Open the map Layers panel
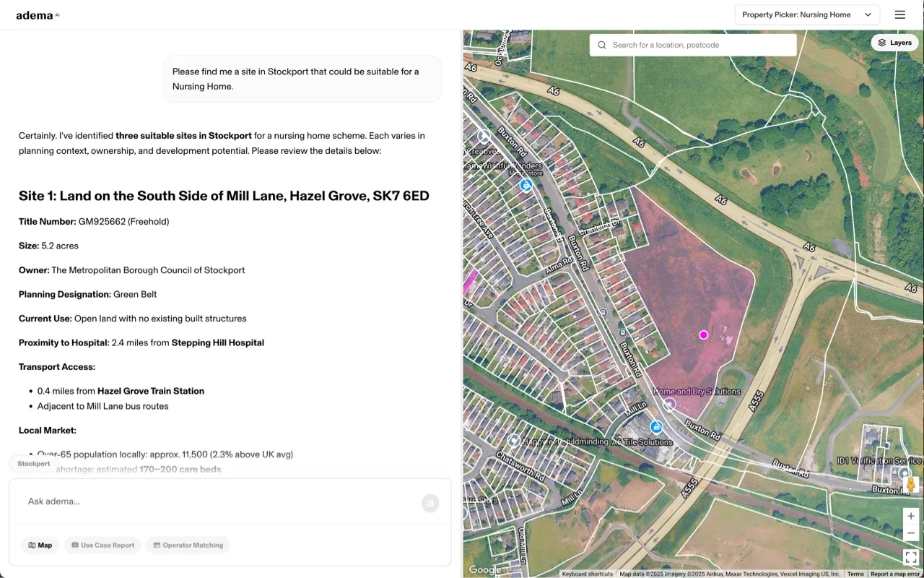Image resolution: width=924 pixels, height=578 pixels. 894,43
